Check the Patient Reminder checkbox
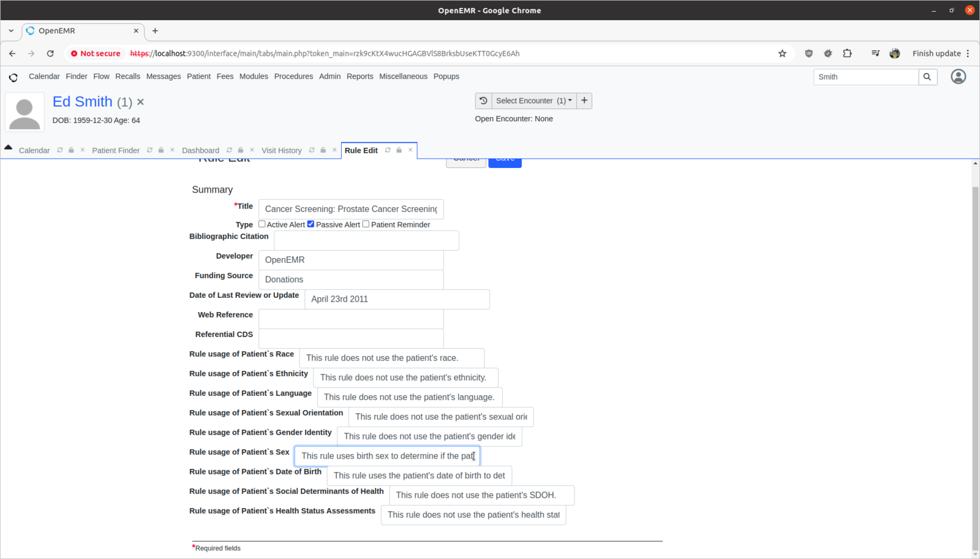 [366, 224]
